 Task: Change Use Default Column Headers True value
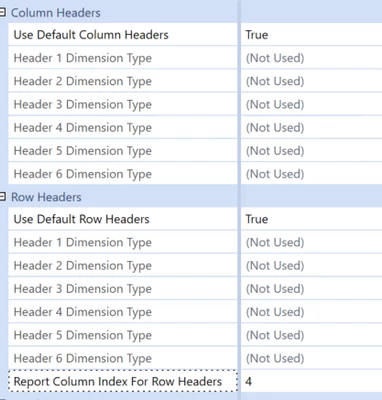312,35
